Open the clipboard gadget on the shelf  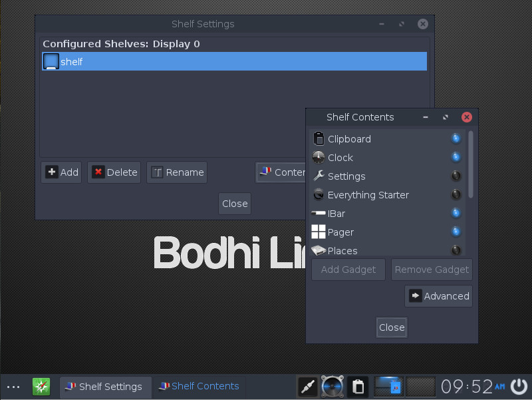click(358, 387)
